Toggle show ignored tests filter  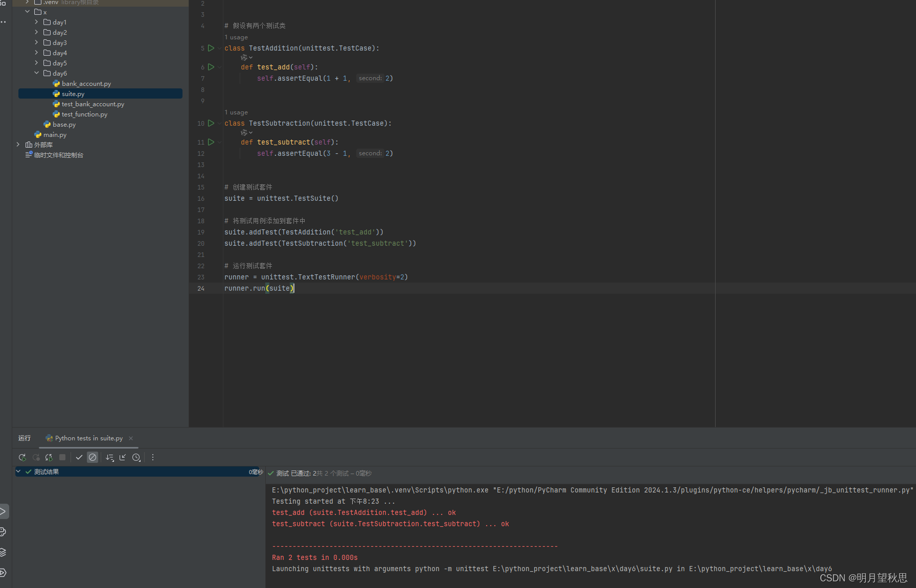[x=93, y=458]
